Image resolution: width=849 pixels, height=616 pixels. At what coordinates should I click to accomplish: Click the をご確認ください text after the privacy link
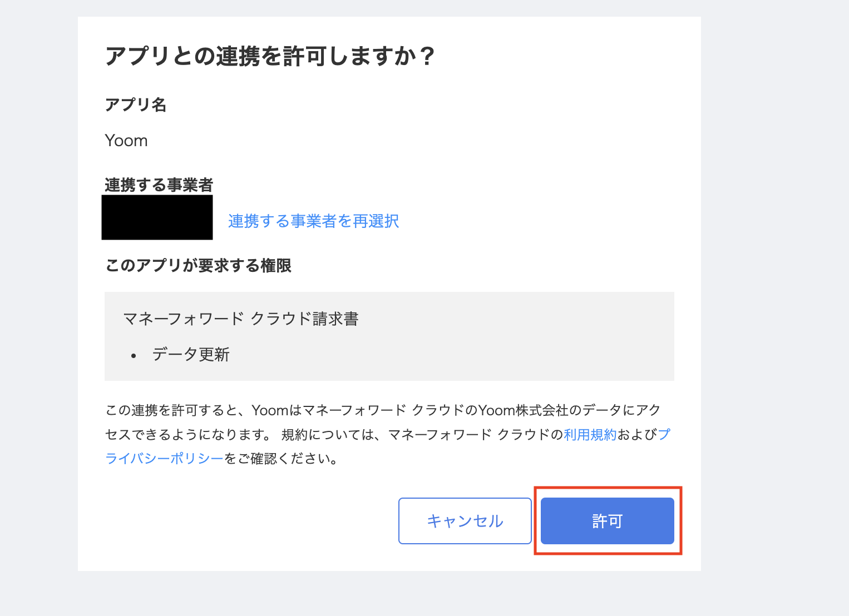(x=281, y=459)
